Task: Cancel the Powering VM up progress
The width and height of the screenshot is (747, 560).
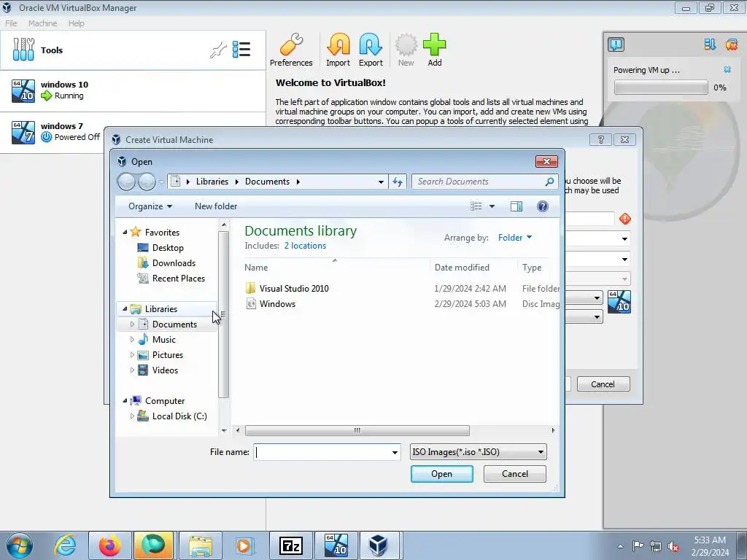Action: 727,69
